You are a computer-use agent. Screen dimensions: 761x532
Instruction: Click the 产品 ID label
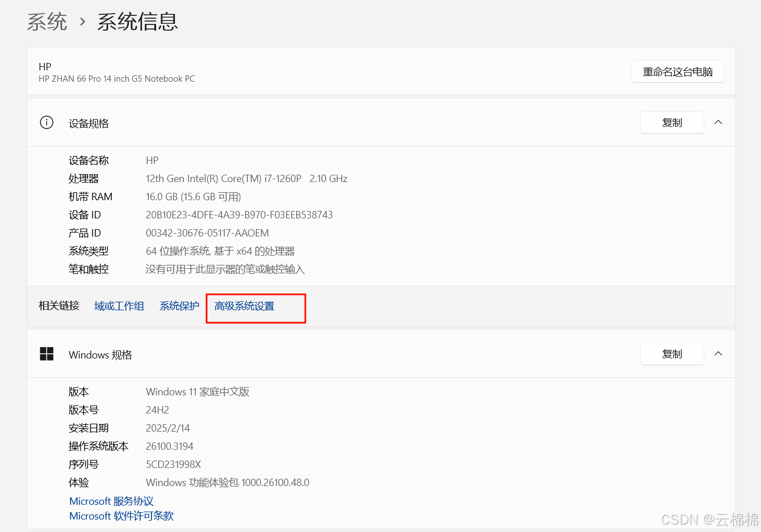click(x=85, y=233)
